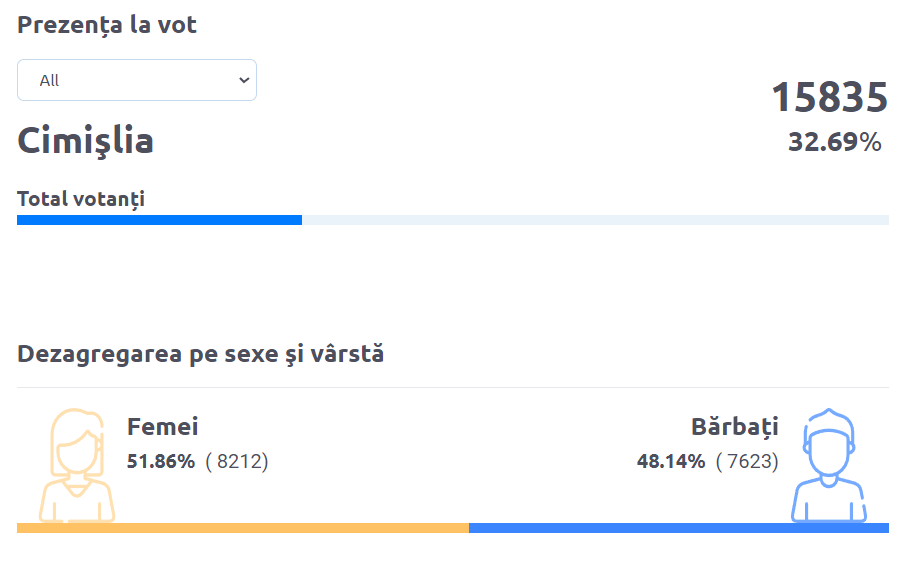
Task: Click the 32.69% turnout percentage
Action: click(x=834, y=142)
